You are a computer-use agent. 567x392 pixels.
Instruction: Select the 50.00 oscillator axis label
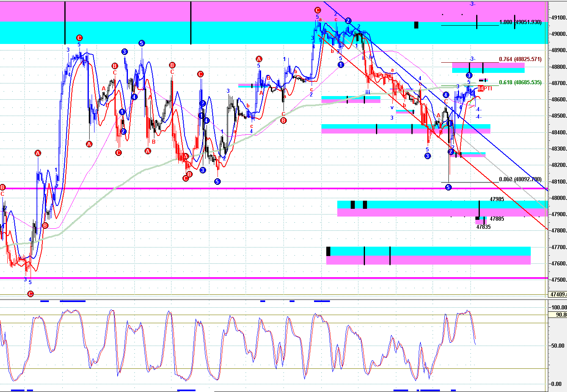(558, 346)
